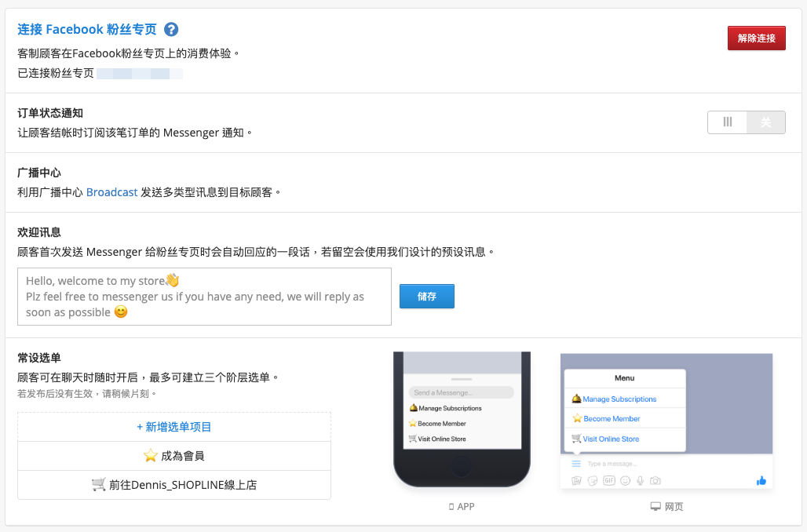The image size is (807, 532).
Task: Click the APP phone preview image
Action: (x=462, y=419)
